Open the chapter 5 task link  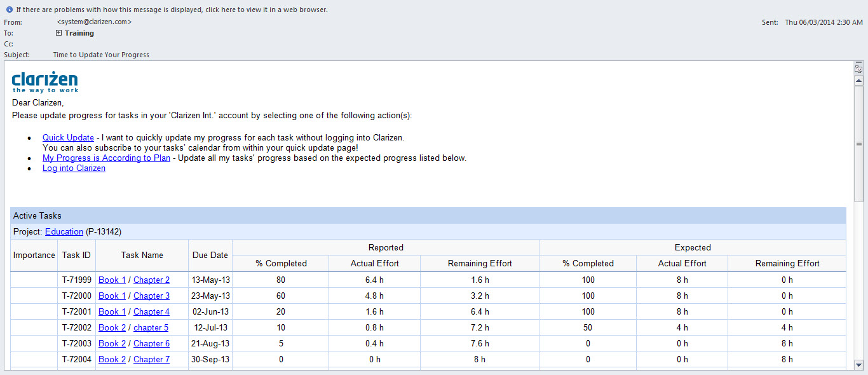pyautogui.click(x=151, y=327)
